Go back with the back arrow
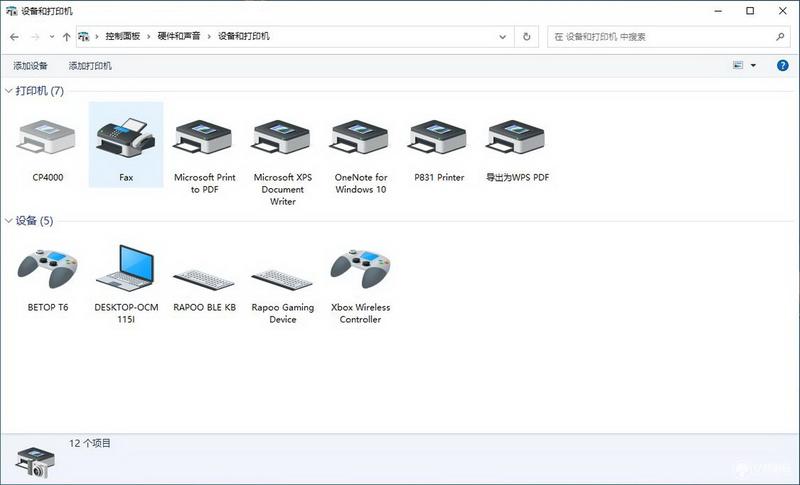 point(14,37)
